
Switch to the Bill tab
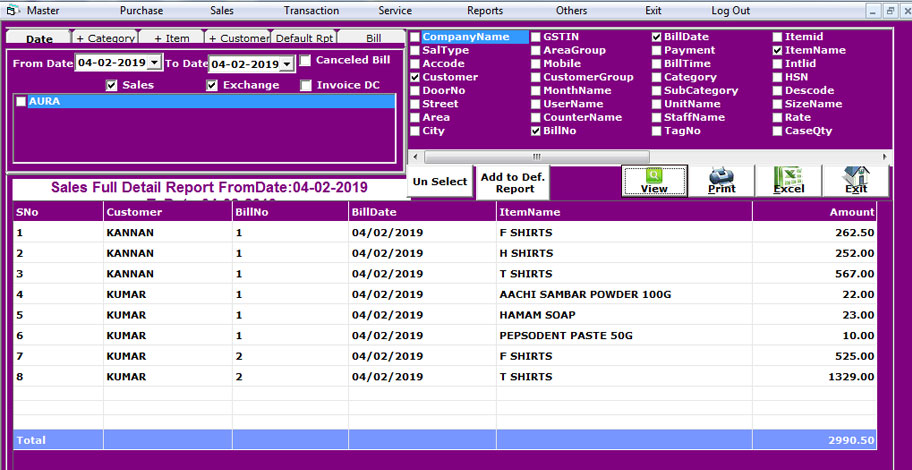[373, 38]
